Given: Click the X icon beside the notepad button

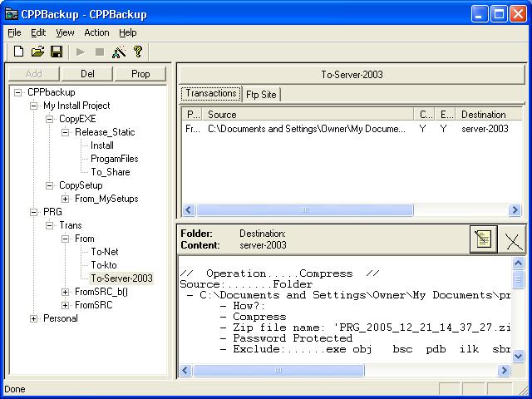Looking at the screenshot, I should [514, 239].
